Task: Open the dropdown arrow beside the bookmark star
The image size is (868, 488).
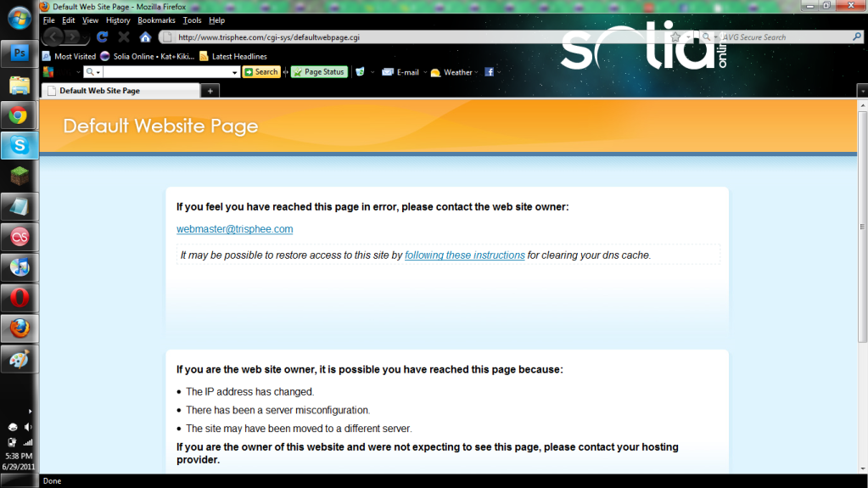Action: coord(688,37)
